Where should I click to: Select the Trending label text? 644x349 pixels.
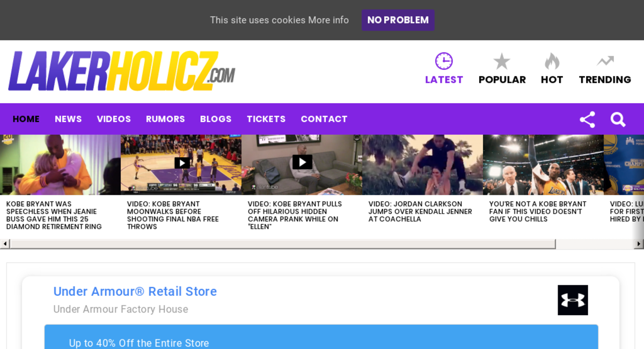605,79
